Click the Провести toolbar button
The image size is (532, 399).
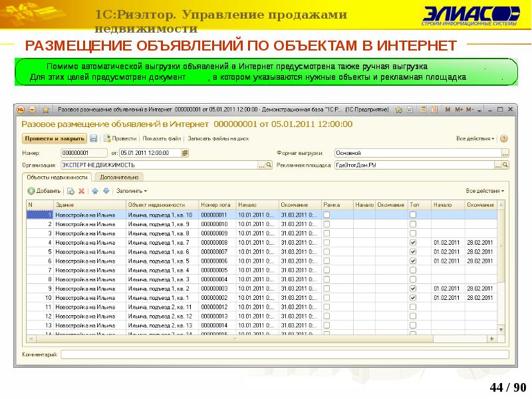[x=120, y=138]
